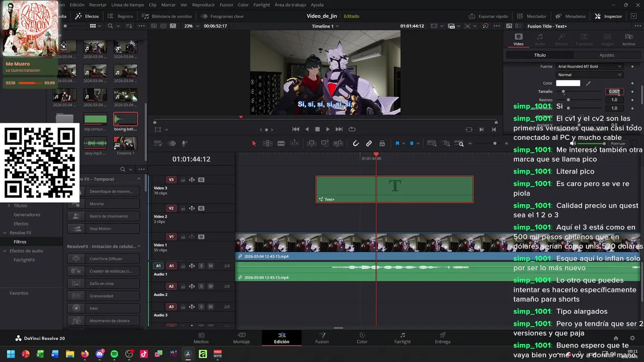Adjust the timeline zoom slider handle
This screenshot has height=362, width=644.
tap(495, 143)
